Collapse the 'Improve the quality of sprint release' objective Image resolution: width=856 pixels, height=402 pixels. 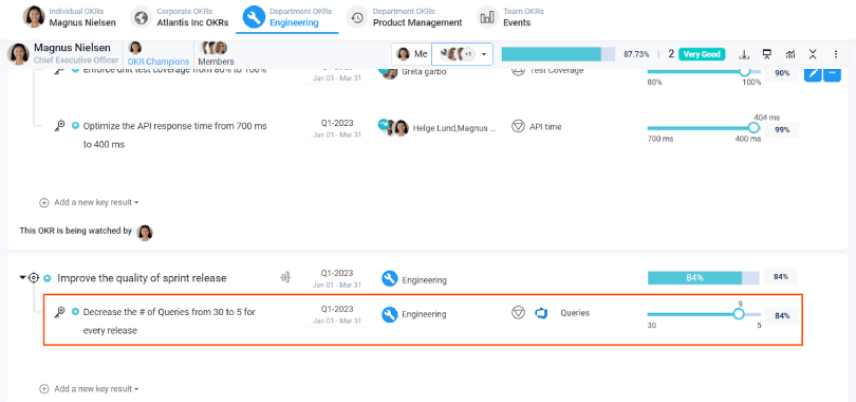point(22,277)
